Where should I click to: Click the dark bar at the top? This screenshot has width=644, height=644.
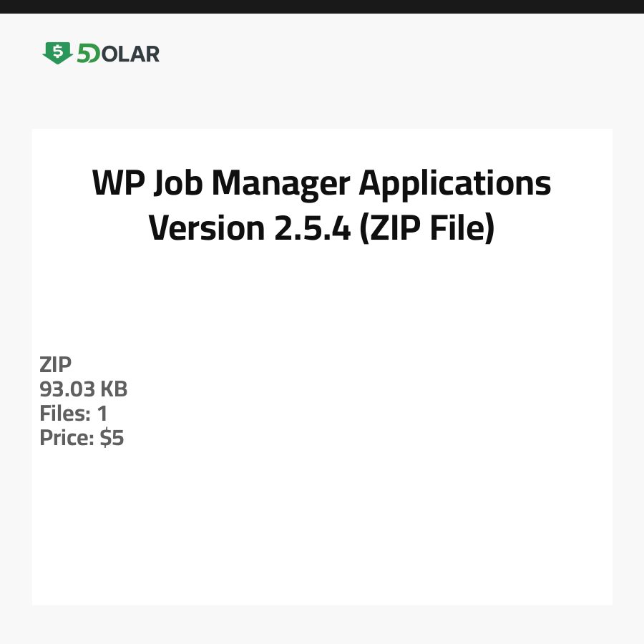pos(322,6)
